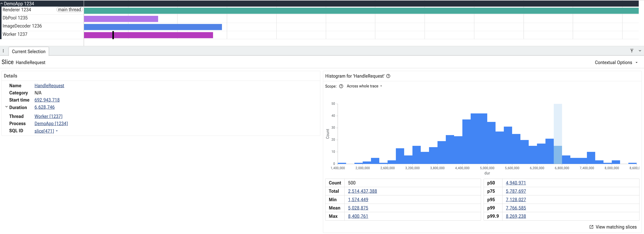Click the Histogram for 'HandleRequest' title

coord(354,76)
